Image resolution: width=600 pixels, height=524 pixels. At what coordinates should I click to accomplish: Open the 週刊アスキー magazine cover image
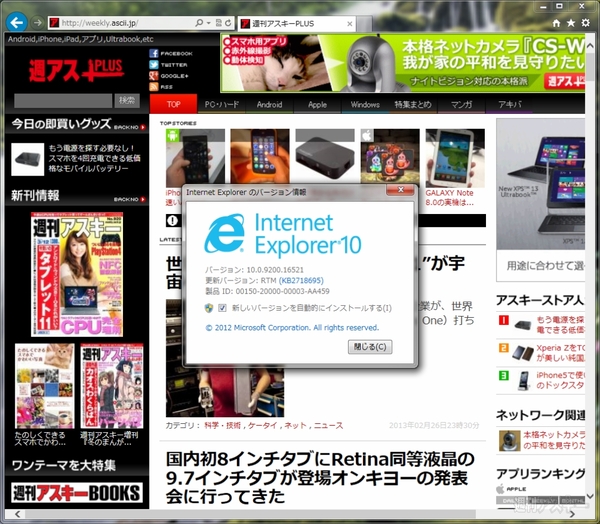pyautogui.click(x=77, y=274)
